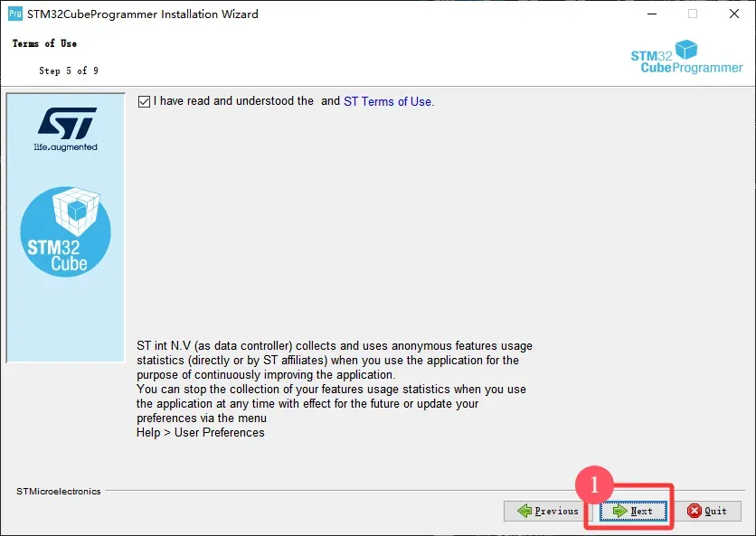
Task: Click the STM32 CubeProgrammer logo in header
Action: pos(686,57)
